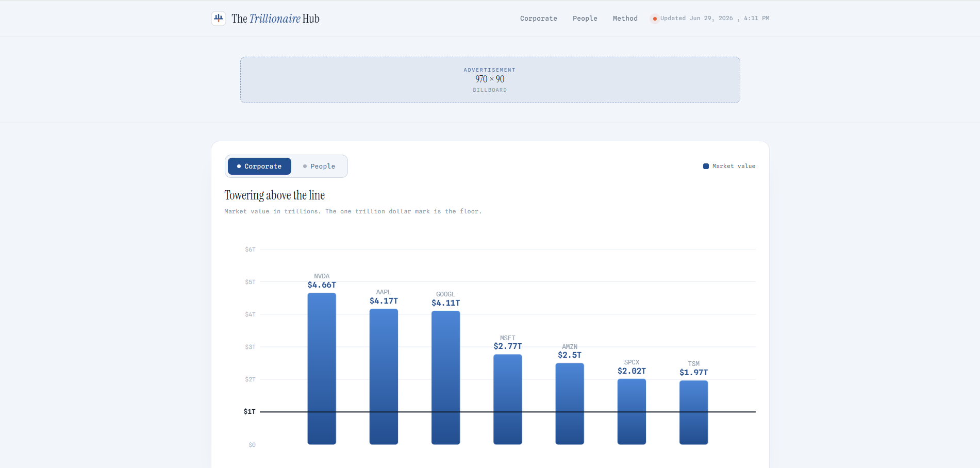
Task: Click the $2.77T value label
Action: click(x=508, y=346)
